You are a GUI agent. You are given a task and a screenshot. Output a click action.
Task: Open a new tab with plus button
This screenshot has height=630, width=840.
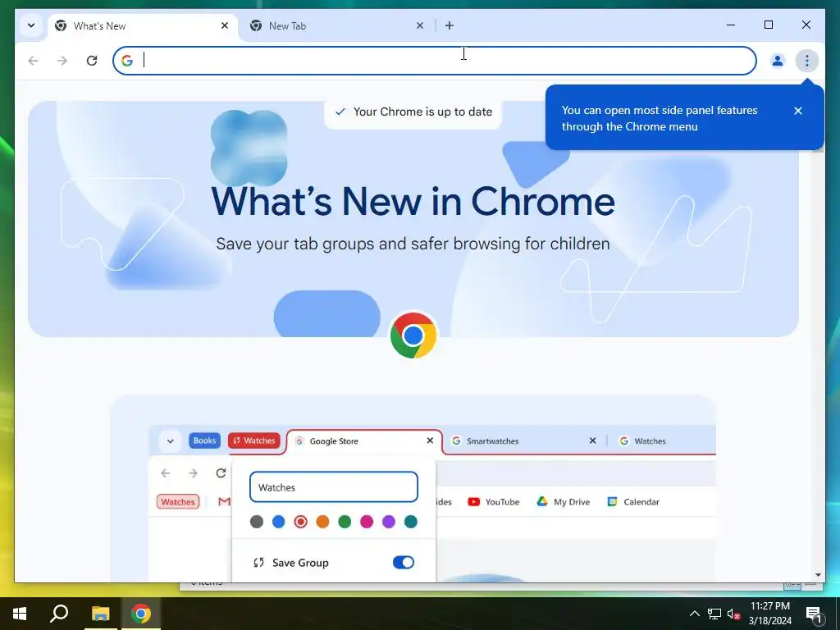pyautogui.click(x=450, y=25)
